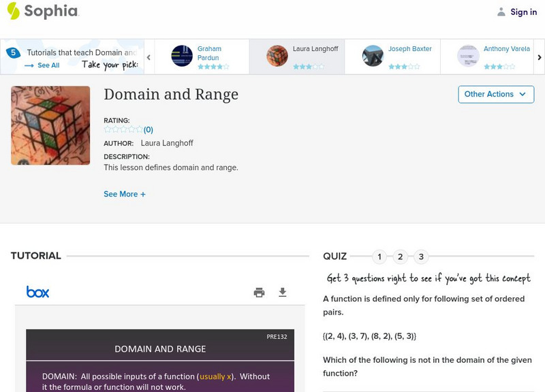Rate tutorial using the star rating
Image resolution: width=545 pixels, height=392 pixels.
(123, 129)
